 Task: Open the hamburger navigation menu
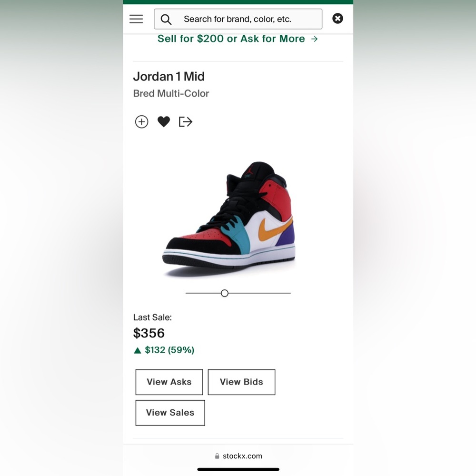point(136,19)
